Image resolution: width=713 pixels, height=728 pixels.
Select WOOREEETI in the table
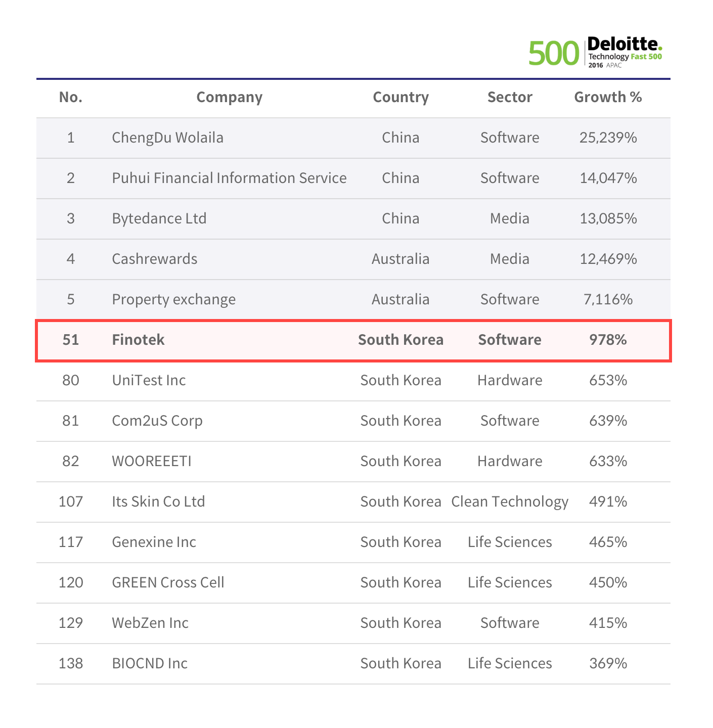click(152, 461)
